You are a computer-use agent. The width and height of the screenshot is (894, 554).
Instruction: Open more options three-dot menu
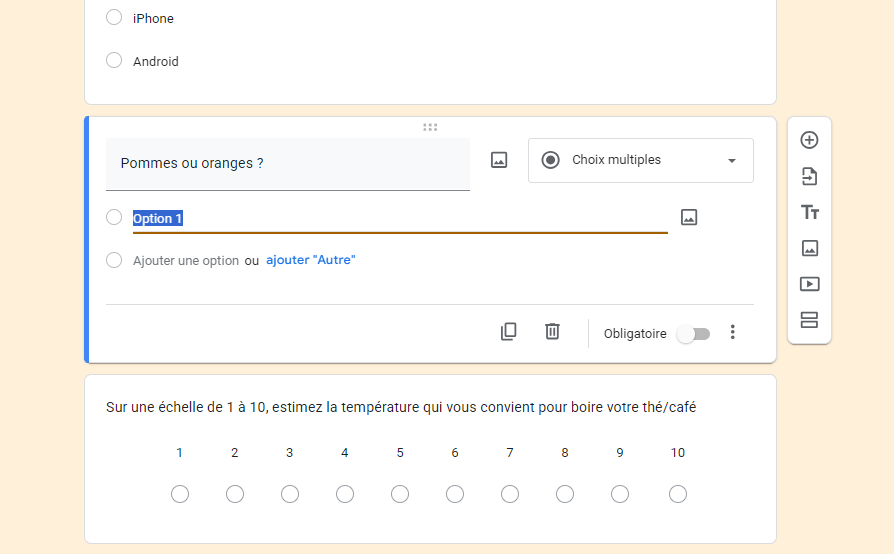(733, 332)
